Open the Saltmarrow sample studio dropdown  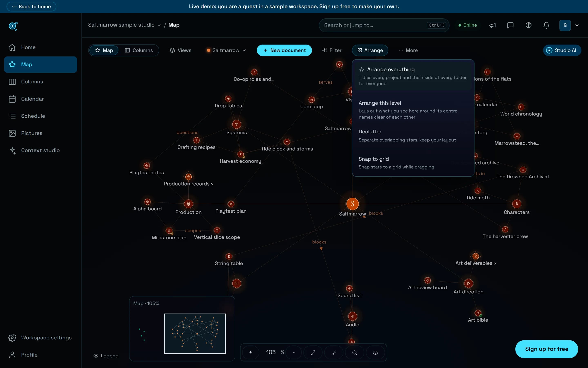click(124, 25)
